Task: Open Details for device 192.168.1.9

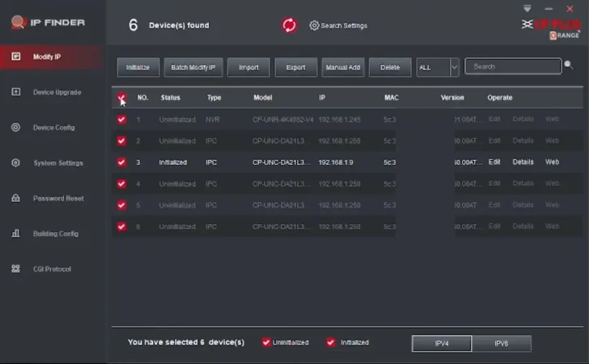Action: [x=523, y=162]
